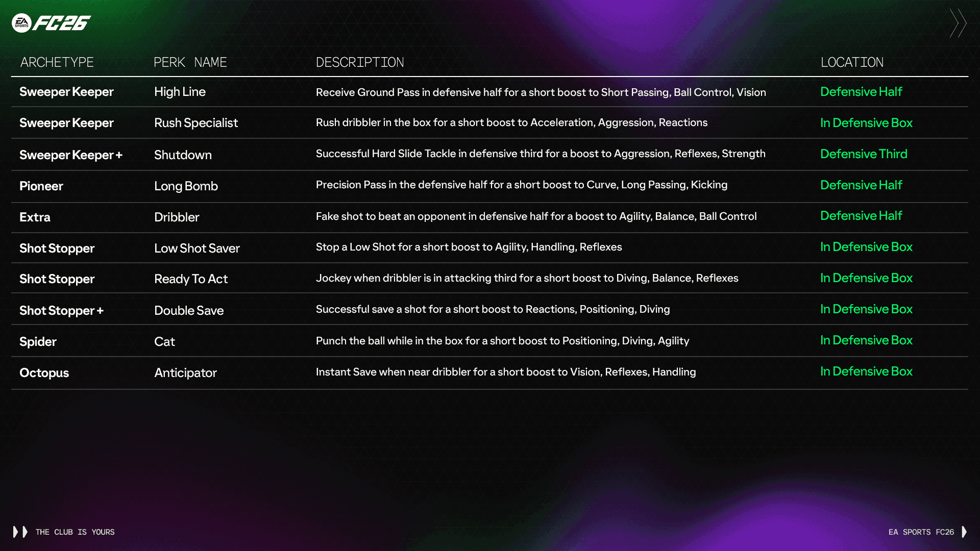Select the Cat perk name
This screenshot has height=551, width=980.
coord(164,342)
